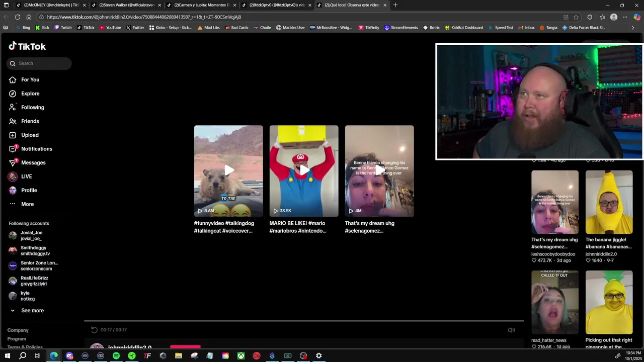Screen dimensions: 644x362
Task: Open the That's my dream uhg sidebar video
Action: 554,202
